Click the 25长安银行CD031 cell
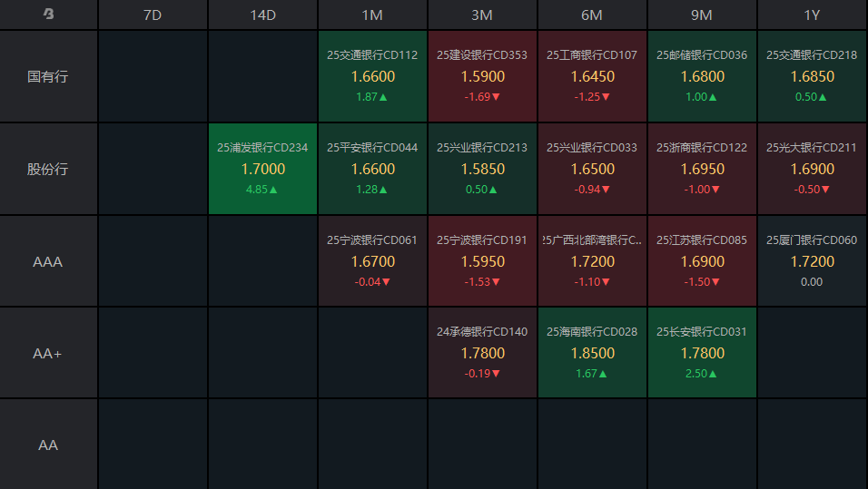 (x=702, y=353)
